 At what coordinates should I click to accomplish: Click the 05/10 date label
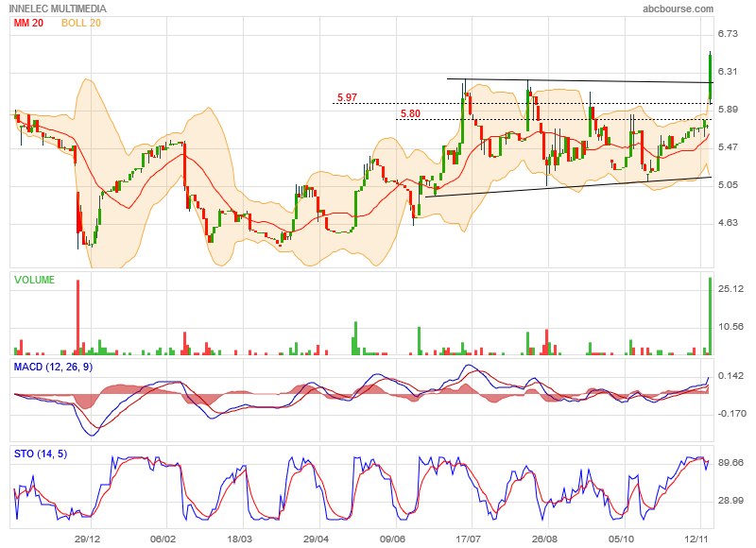pyautogui.click(x=622, y=539)
